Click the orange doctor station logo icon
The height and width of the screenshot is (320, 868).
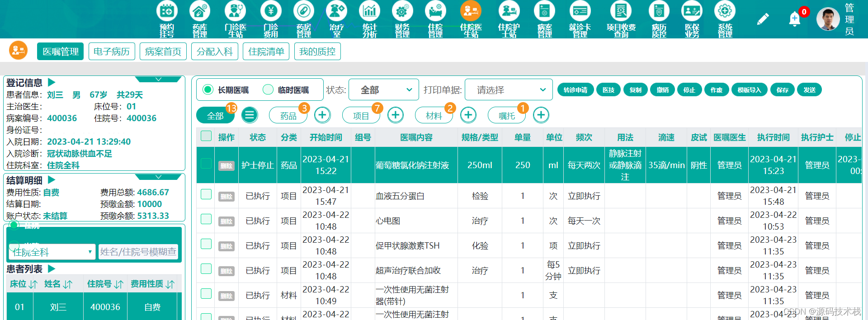[19, 51]
